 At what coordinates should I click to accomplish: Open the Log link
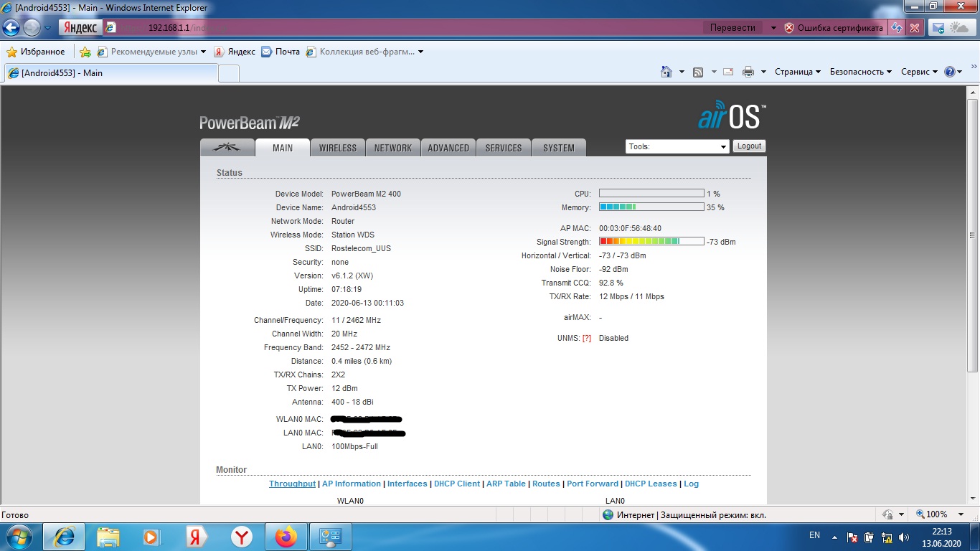point(691,484)
